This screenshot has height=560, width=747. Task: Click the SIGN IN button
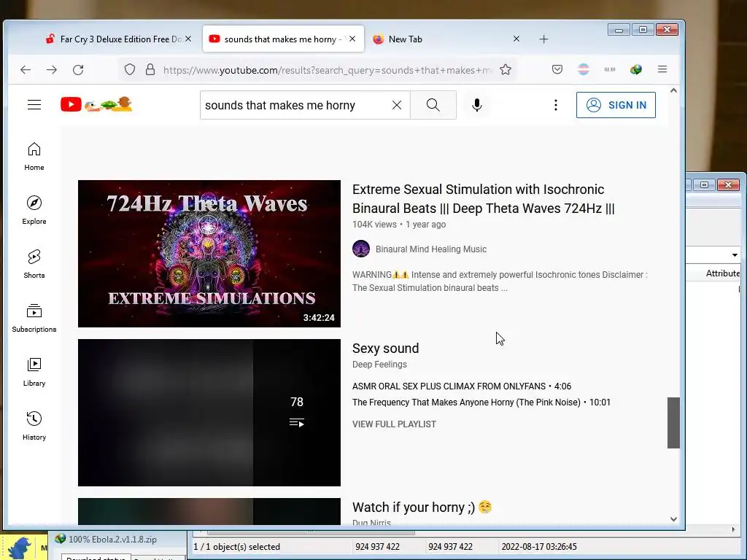tap(616, 105)
